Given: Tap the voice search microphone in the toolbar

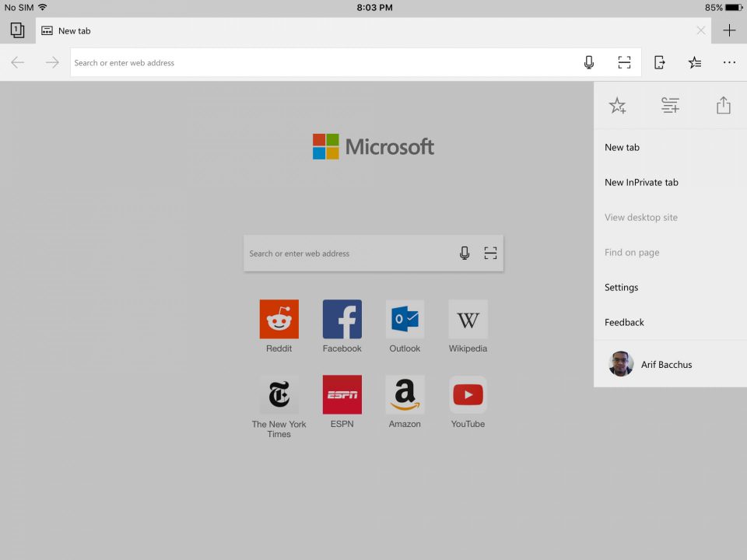Looking at the screenshot, I should (x=589, y=62).
